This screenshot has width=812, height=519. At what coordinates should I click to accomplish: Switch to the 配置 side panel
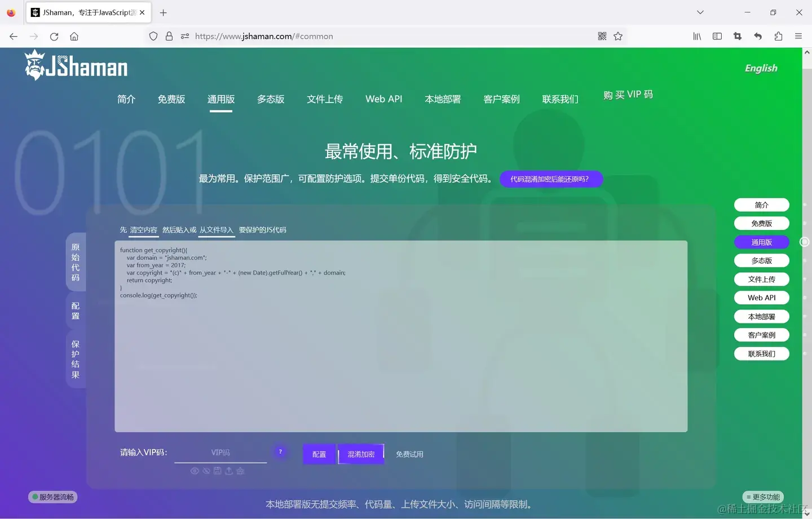click(76, 310)
